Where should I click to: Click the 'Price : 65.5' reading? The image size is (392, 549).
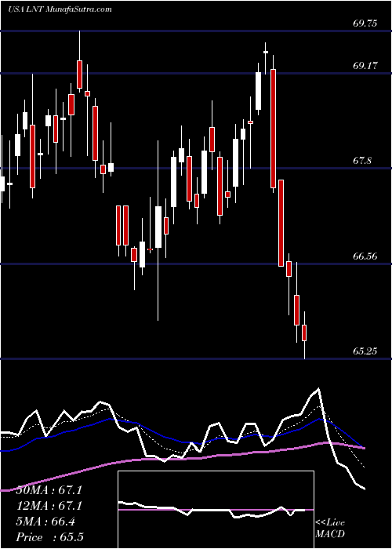pyautogui.click(x=49, y=537)
